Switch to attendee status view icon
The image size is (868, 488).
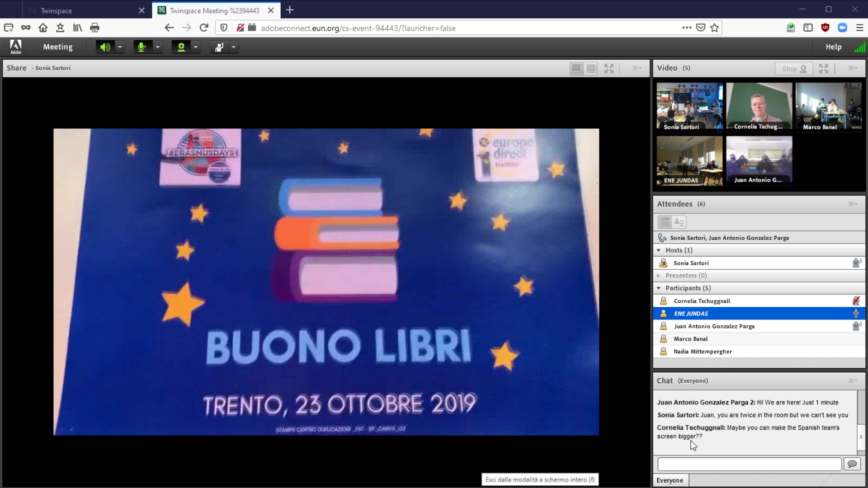(x=679, y=222)
